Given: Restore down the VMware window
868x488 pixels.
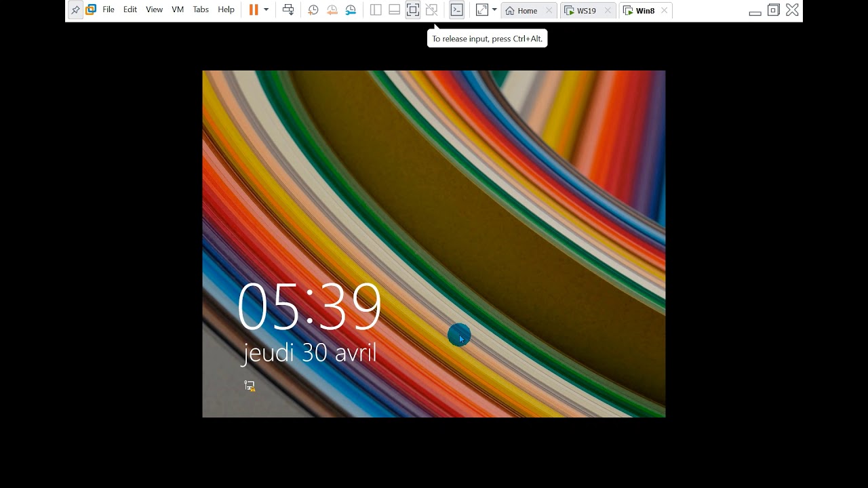Looking at the screenshot, I should [773, 10].
